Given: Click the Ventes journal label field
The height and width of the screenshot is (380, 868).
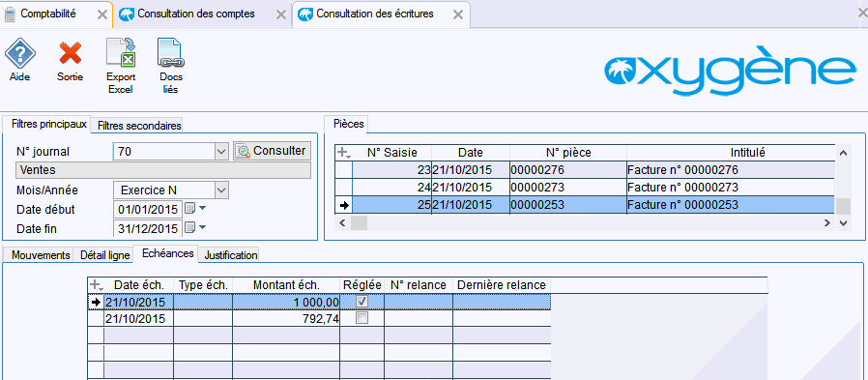Looking at the screenshot, I should click(x=163, y=170).
